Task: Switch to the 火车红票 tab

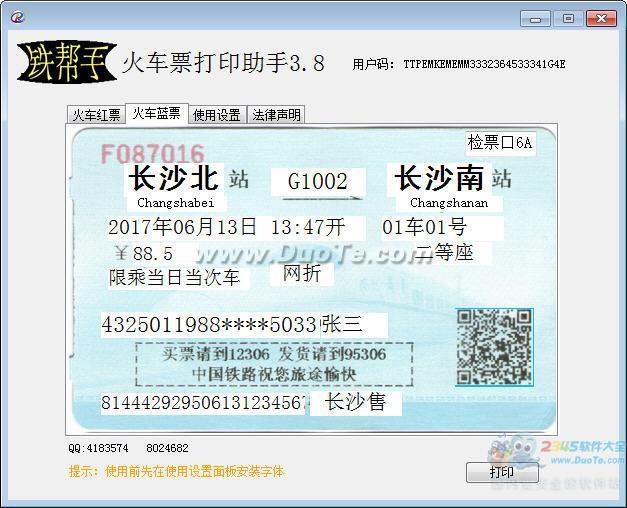Action: click(96, 115)
